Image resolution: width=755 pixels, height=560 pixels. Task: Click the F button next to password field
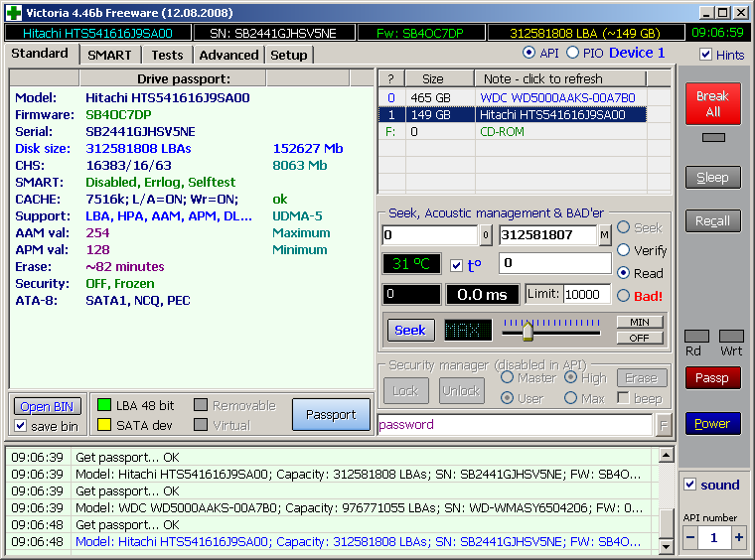click(664, 425)
